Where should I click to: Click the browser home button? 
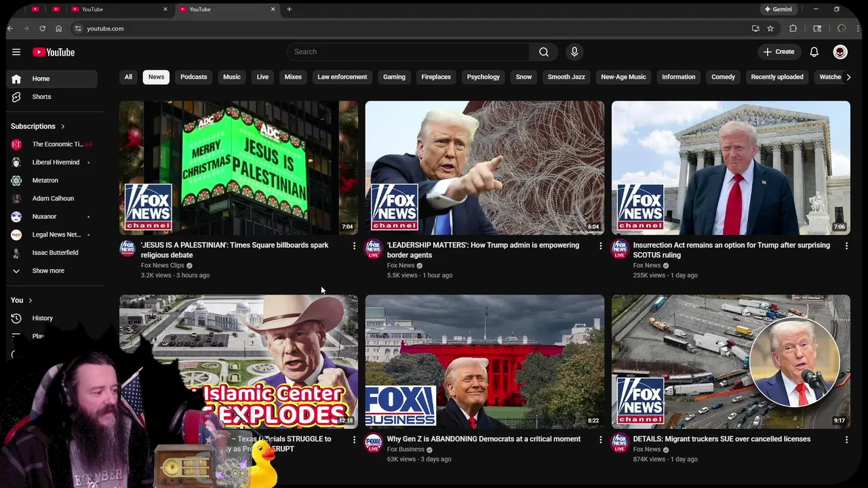point(59,28)
